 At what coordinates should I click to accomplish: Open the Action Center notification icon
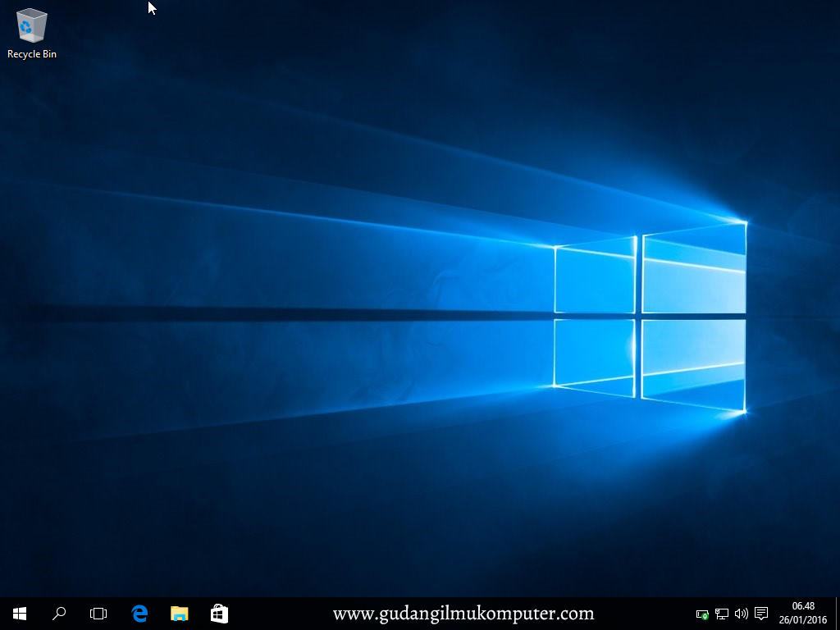click(761, 614)
